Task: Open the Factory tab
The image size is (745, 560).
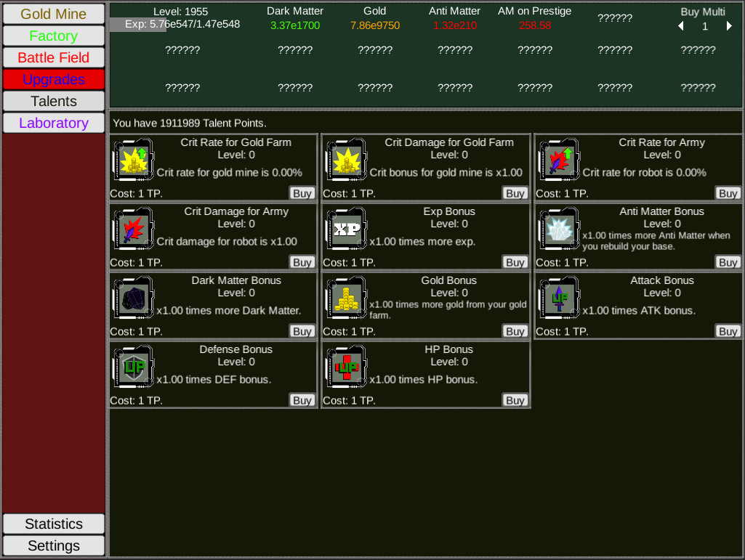Action: (54, 36)
